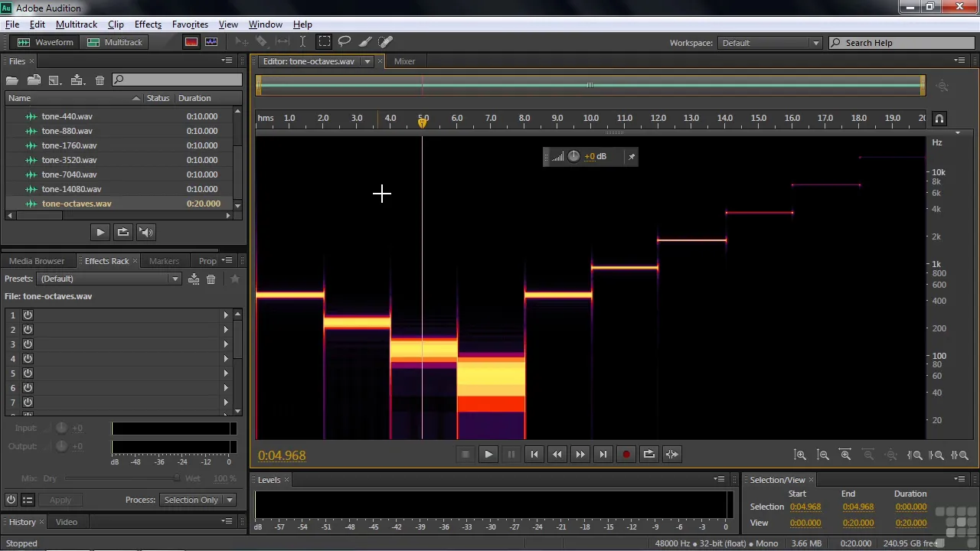Screen dimensions: 980x551
Task: Open the History panel options menu
Action: coord(227,522)
